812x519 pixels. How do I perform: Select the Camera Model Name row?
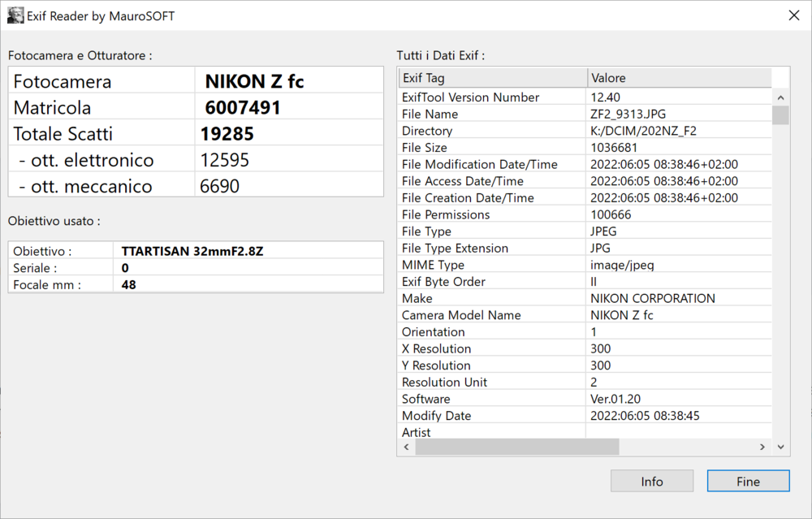coord(585,315)
